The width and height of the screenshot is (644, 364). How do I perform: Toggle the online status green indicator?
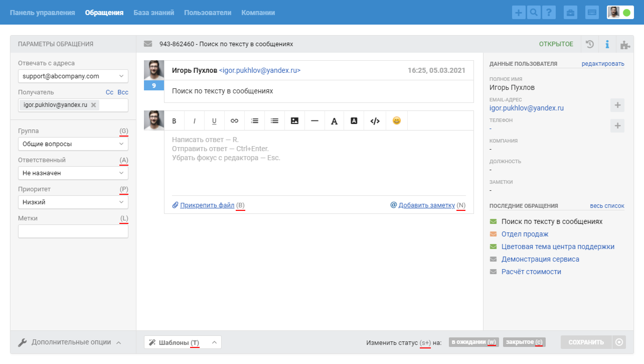click(627, 13)
